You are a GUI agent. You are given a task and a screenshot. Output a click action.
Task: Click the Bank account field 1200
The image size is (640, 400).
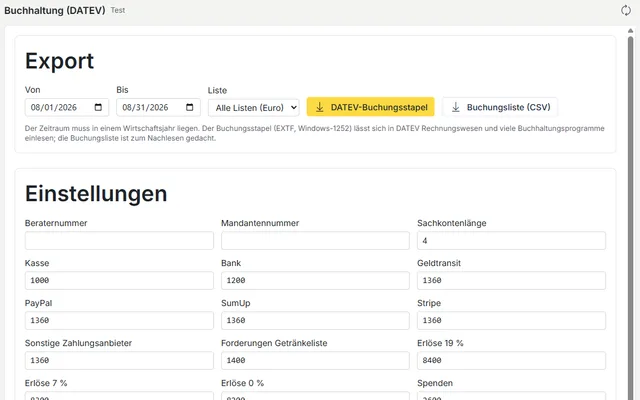click(x=315, y=280)
